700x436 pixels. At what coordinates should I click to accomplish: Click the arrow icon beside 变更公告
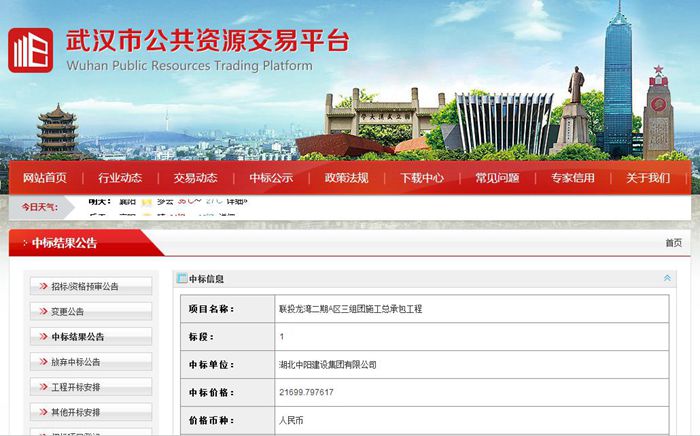43,311
